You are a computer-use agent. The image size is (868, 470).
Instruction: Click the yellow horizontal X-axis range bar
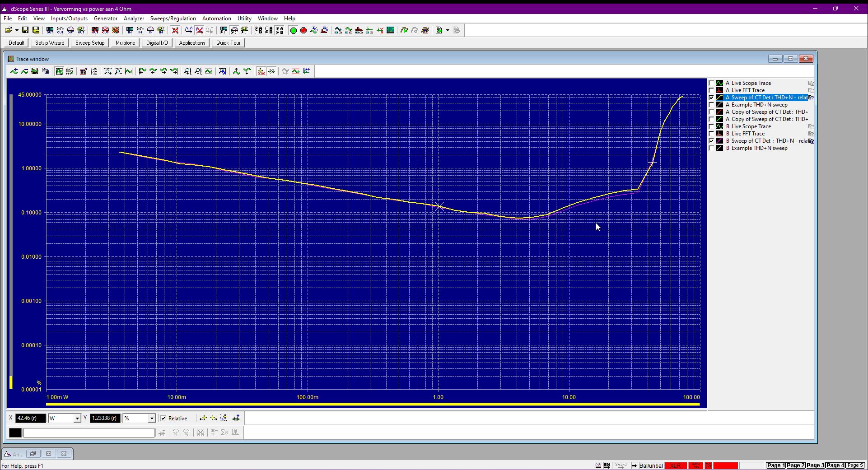[373, 404]
